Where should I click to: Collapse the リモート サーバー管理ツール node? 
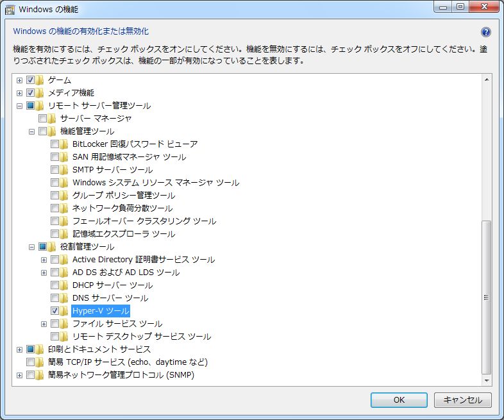pos(20,106)
